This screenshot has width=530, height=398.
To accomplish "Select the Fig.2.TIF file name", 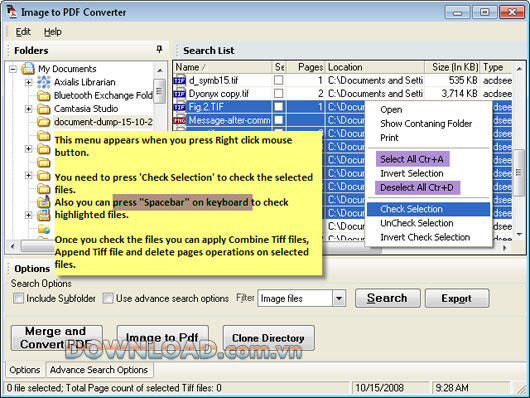I will pos(206,107).
